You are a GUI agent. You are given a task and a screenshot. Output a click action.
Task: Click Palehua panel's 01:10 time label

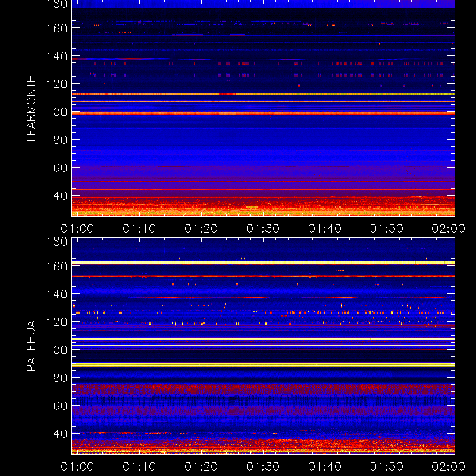click(x=139, y=466)
